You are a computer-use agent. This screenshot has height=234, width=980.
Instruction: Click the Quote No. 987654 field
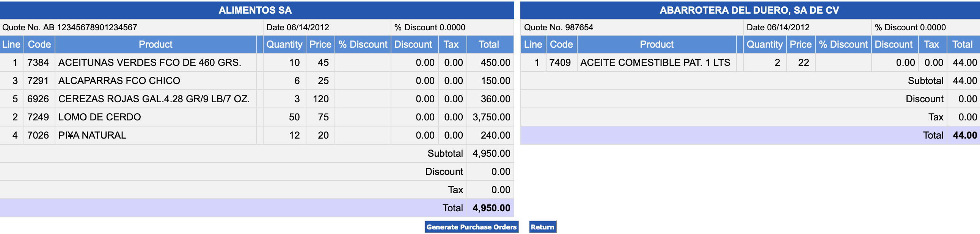pos(558,27)
